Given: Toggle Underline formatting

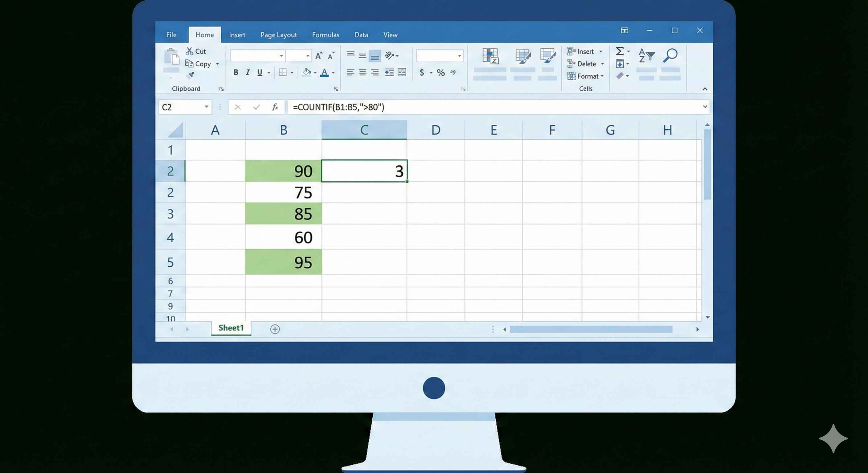Looking at the screenshot, I should point(260,72).
